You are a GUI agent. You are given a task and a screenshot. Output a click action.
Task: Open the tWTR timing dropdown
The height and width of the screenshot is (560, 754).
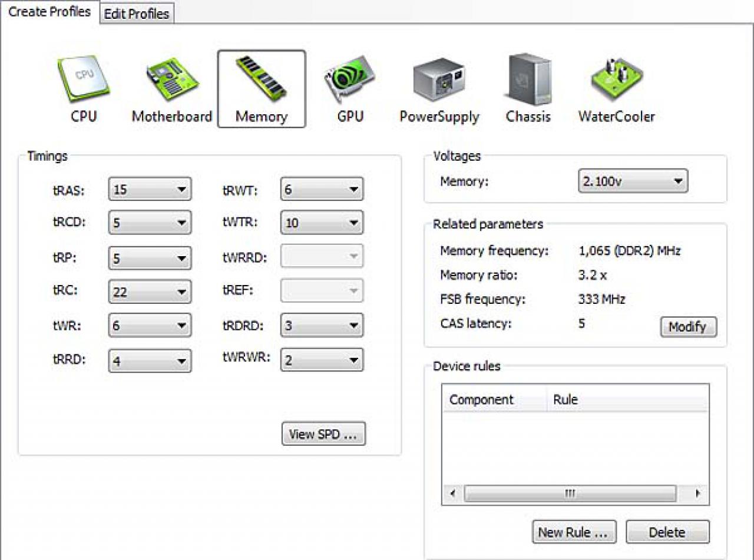coord(322,223)
